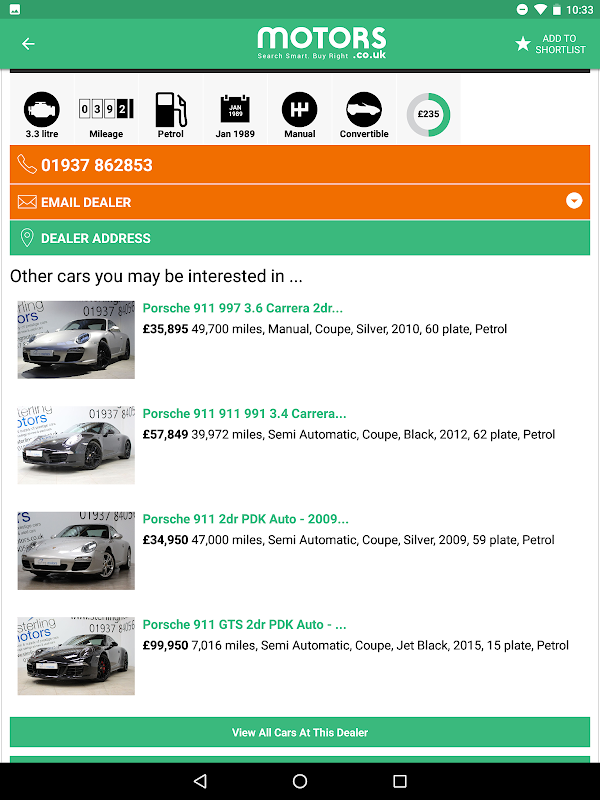Tap the £235 tax ring indicator
Viewport: 600px width, 800px height.
pos(429,114)
